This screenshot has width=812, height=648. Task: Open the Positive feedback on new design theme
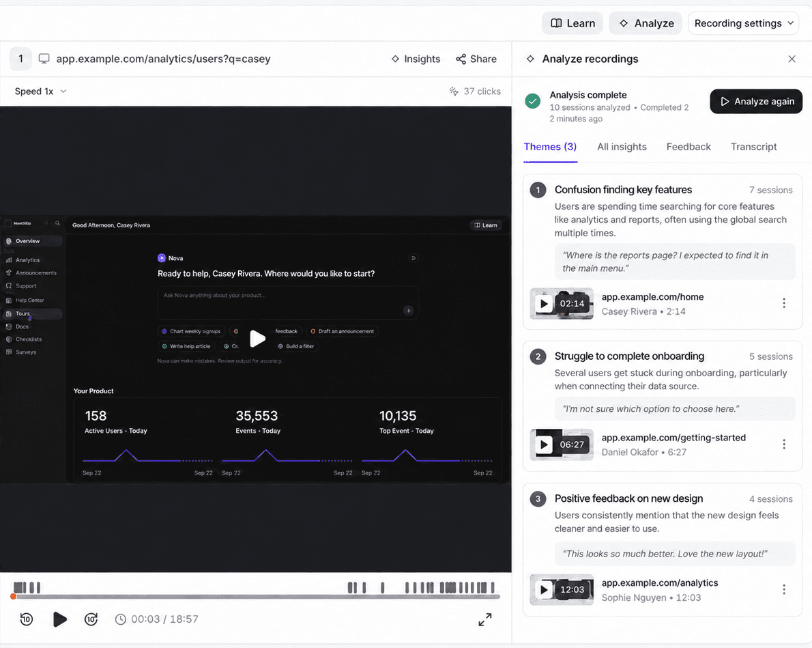pyautogui.click(x=628, y=498)
